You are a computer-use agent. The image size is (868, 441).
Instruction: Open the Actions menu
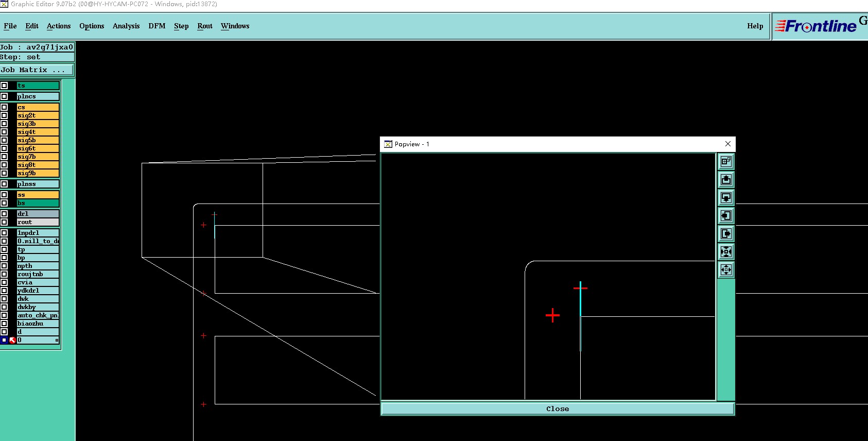[x=59, y=26]
